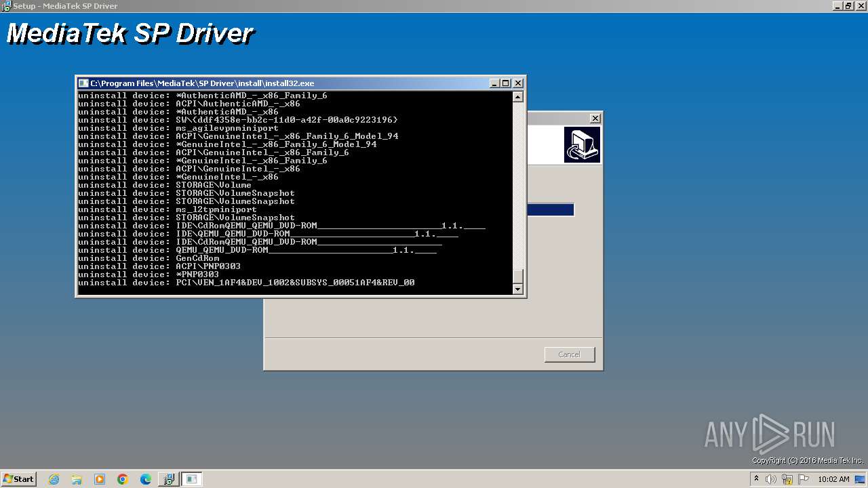Viewport: 868px width, 488px height.
Task: Open Action Center flag tray icon
Action: coord(804,479)
